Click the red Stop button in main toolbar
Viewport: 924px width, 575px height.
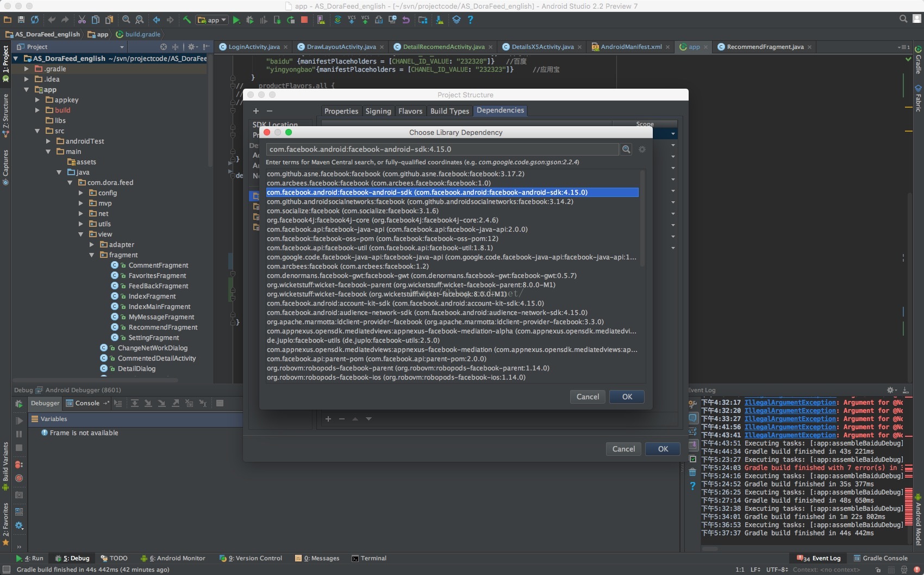304,20
